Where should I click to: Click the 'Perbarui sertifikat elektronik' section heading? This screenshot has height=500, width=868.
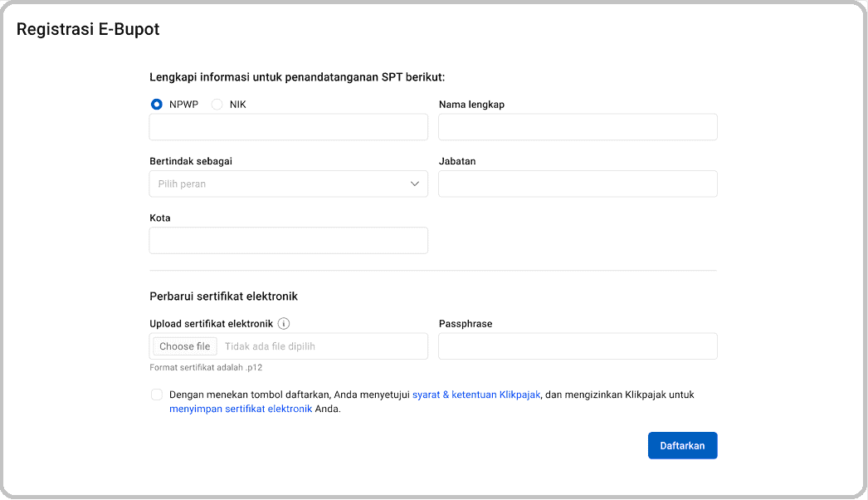click(x=224, y=296)
